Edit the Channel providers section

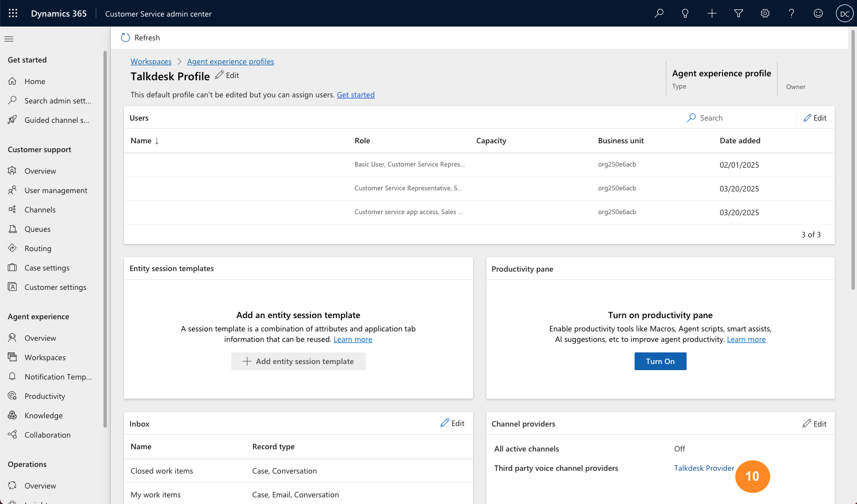click(x=814, y=424)
